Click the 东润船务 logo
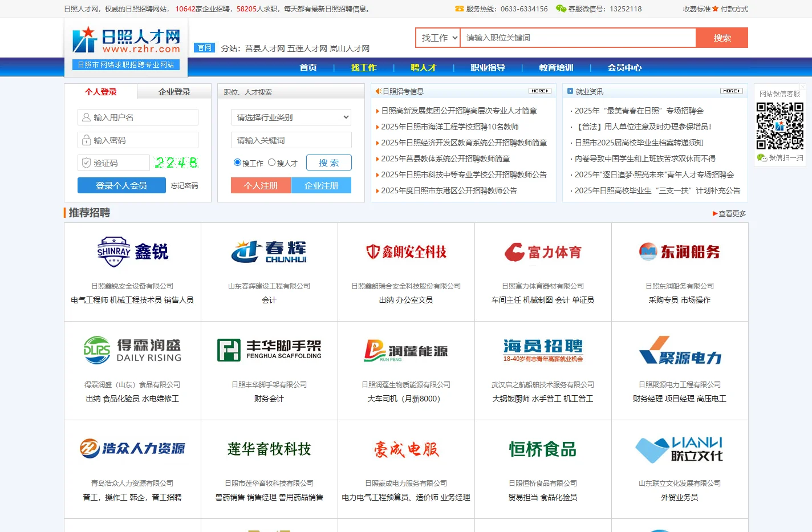The width and height of the screenshot is (812, 532). pyautogui.click(x=680, y=251)
